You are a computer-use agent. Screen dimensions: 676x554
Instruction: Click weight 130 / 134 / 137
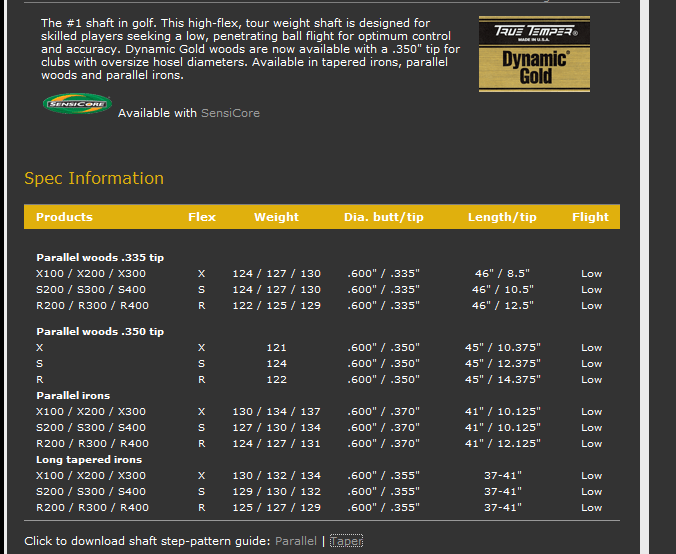point(276,412)
